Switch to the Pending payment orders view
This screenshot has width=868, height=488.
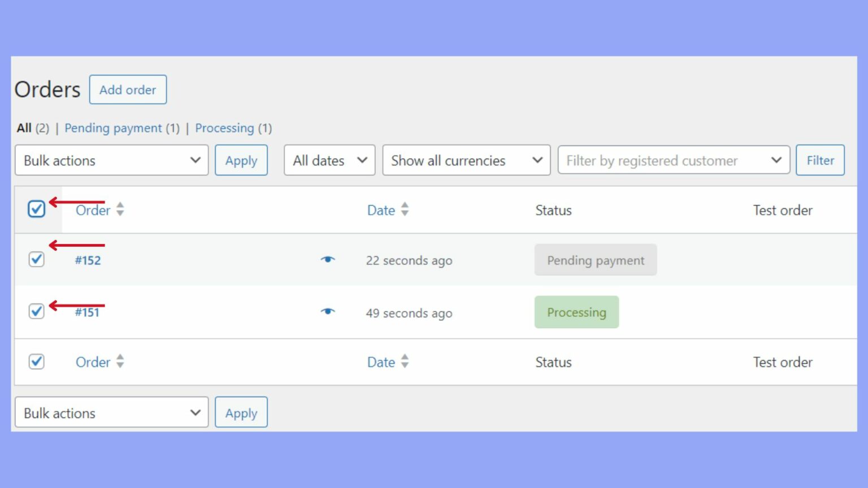pos(114,128)
